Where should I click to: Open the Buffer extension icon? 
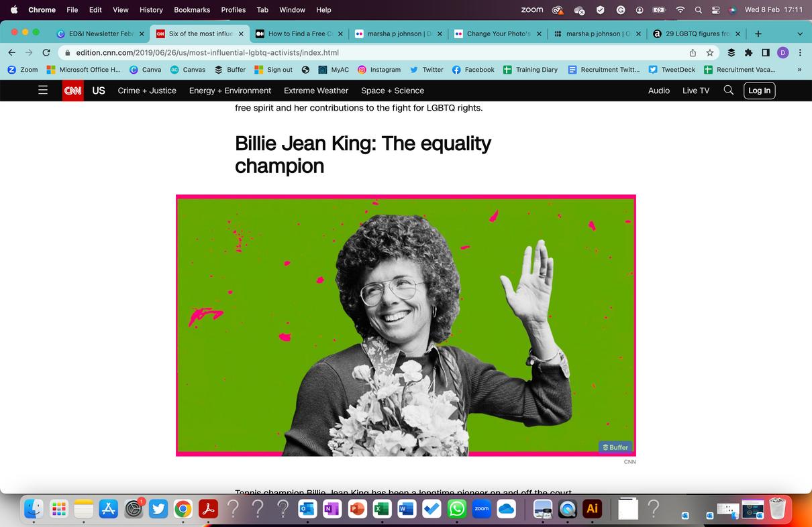pos(731,52)
